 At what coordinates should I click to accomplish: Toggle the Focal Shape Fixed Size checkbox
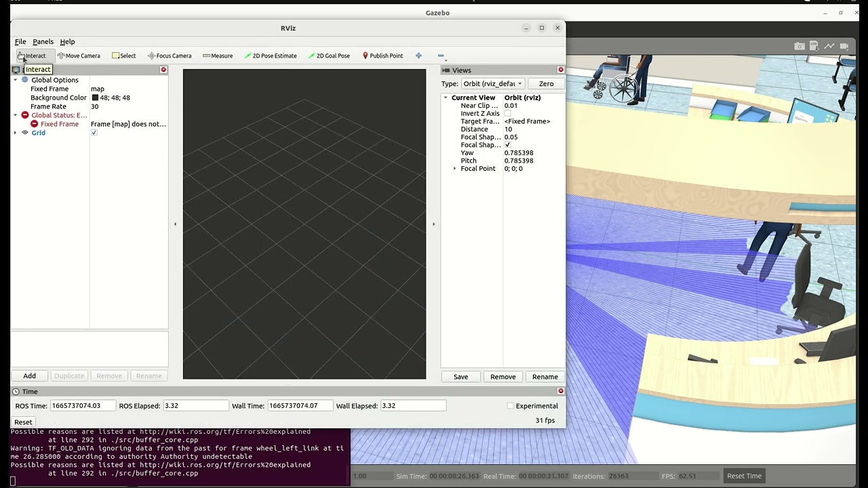507,145
